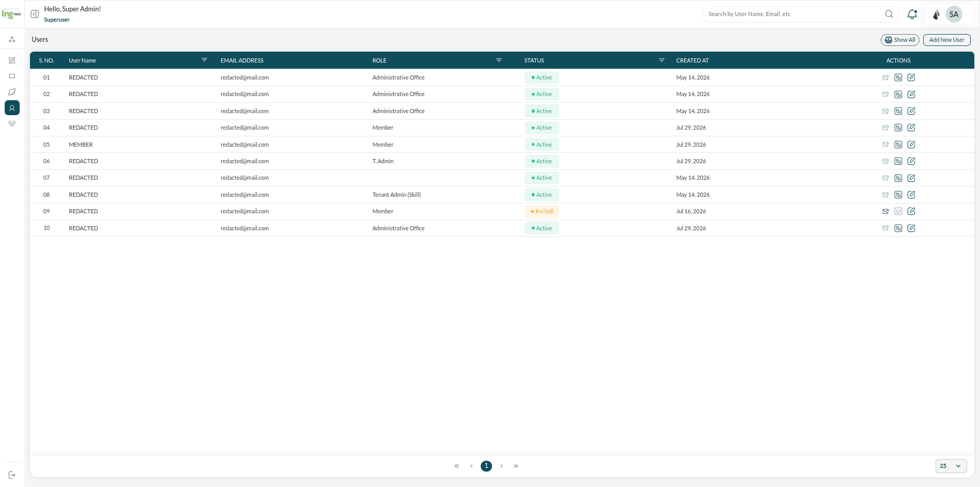Viewport: 980px width, 487px height.
Task: Open the SA profile avatar
Action: pos(954,14)
